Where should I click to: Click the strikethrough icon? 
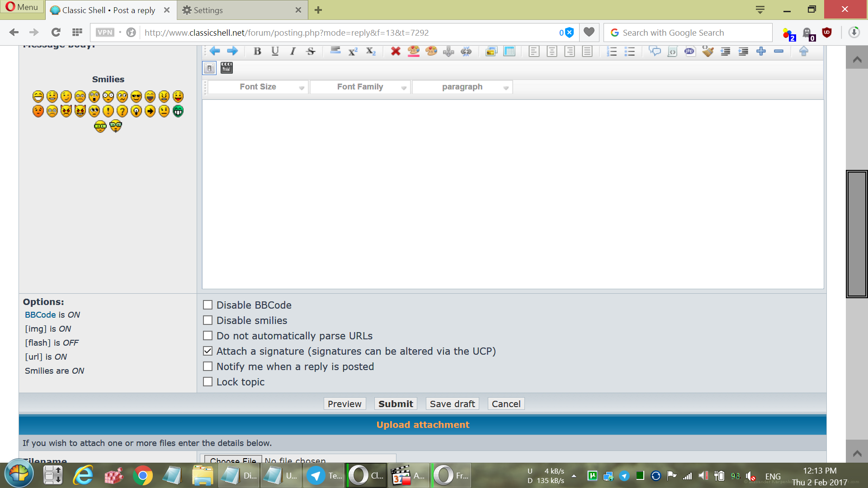click(x=311, y=52)
